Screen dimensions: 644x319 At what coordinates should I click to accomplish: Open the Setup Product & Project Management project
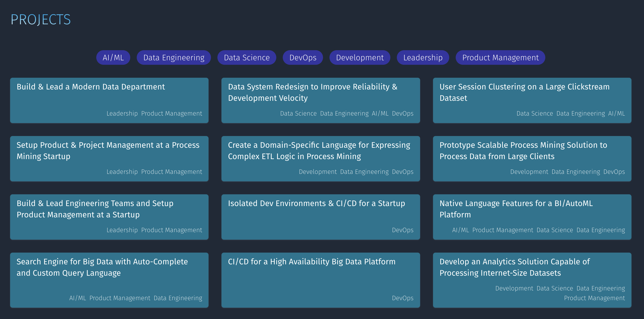click(x=109, y=159)
